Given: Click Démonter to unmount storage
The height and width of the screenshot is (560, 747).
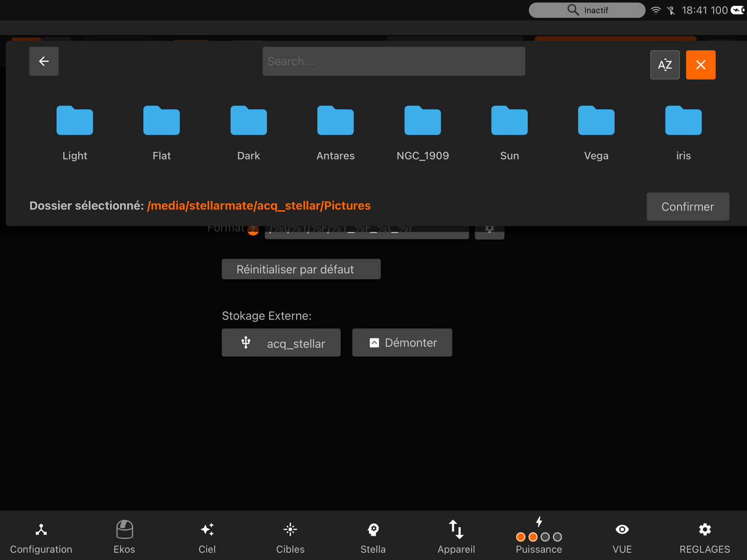Looking at the screenshot, I should point(402,342).
